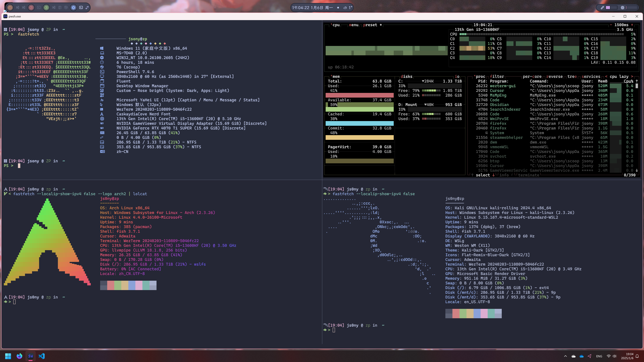
Task: Cycle the sort column with arrow next to cpu lazy
Action: pyautogui.click(x=632, y=76)
